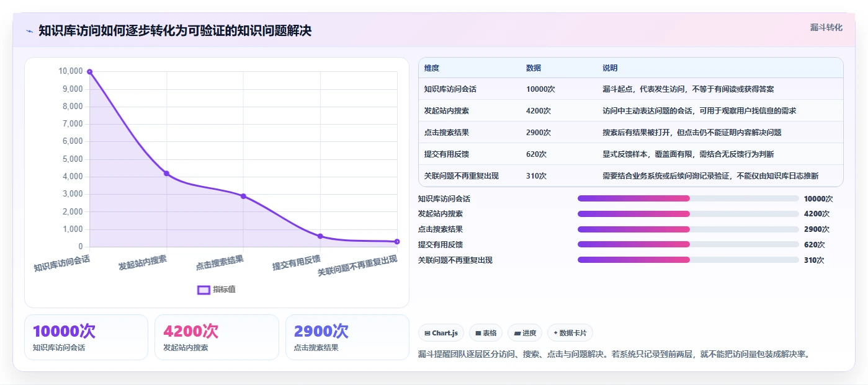Click the description starting 访问中主动表达问题
Image resolution: width=868 pixels, height=385 pixels.
coord(699,111)
